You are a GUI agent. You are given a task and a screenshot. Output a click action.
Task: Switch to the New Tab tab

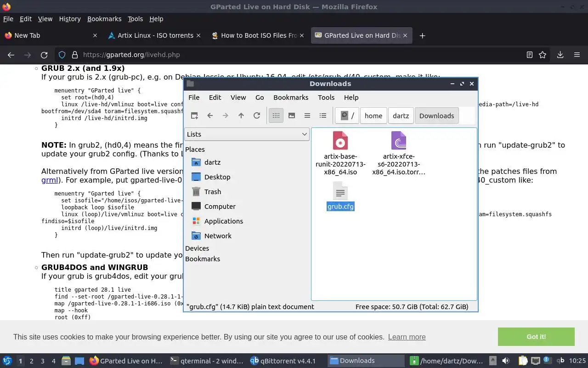pos(51,35)
